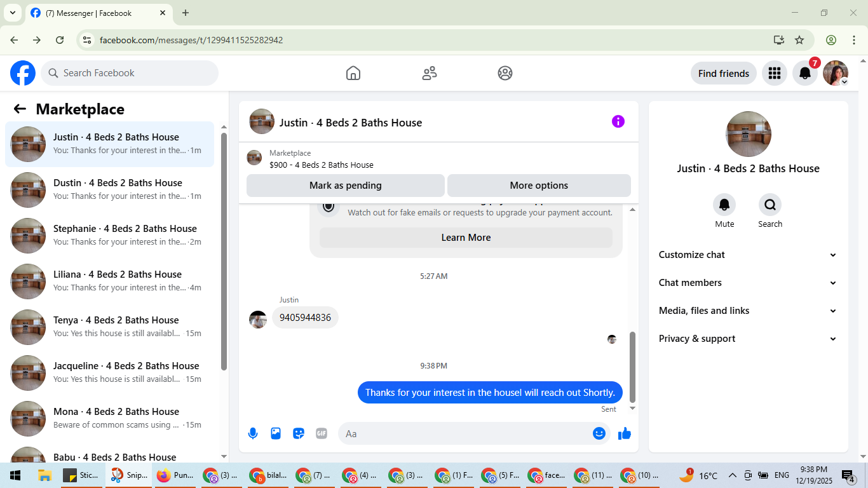Install app icon in the address bar
Screen dimensions: 868x488
pyautogui.click(x=779, y=40)
